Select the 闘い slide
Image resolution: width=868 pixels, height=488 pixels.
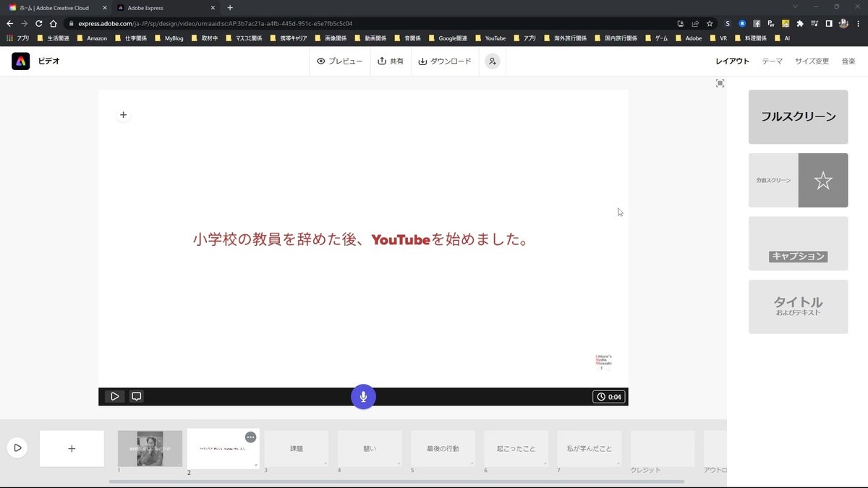[370, 449]
